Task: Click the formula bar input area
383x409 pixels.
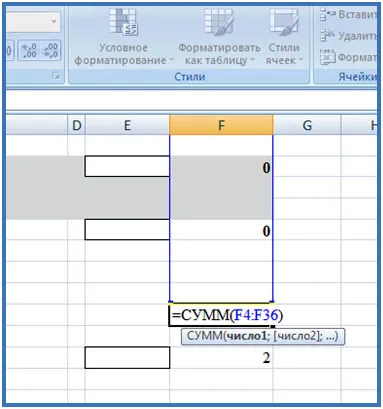Action: (191, 100)
